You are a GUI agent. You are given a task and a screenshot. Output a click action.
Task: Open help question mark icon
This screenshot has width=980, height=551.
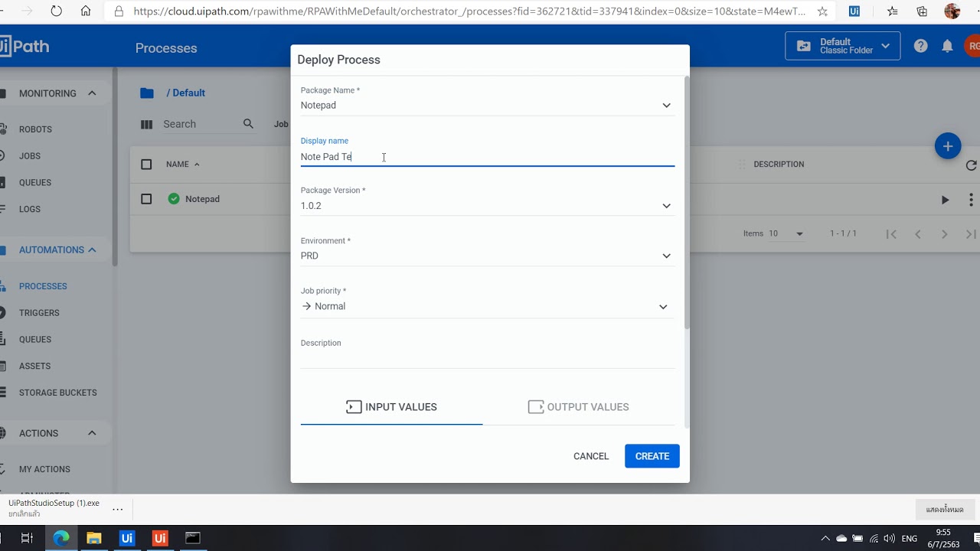tap(921, 46)
